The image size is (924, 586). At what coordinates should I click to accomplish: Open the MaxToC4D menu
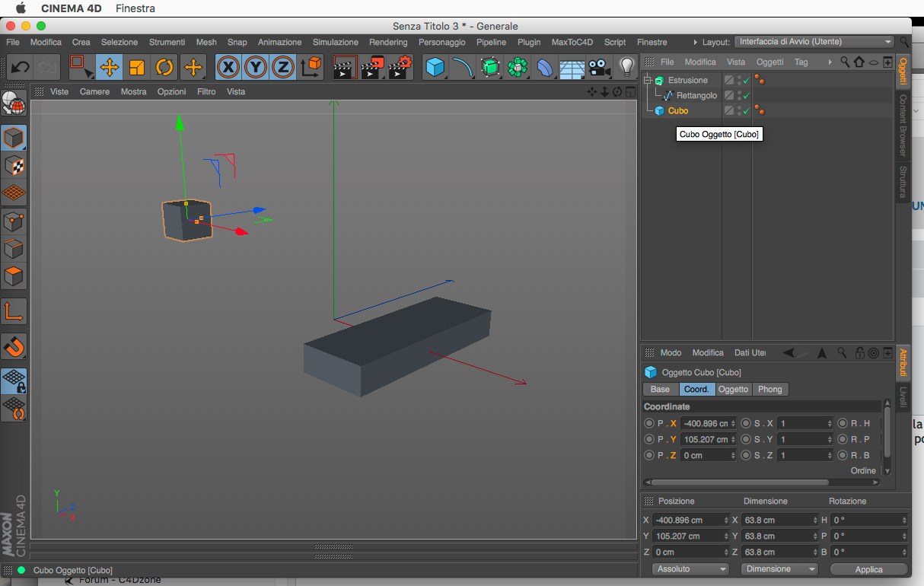point(572,42)
